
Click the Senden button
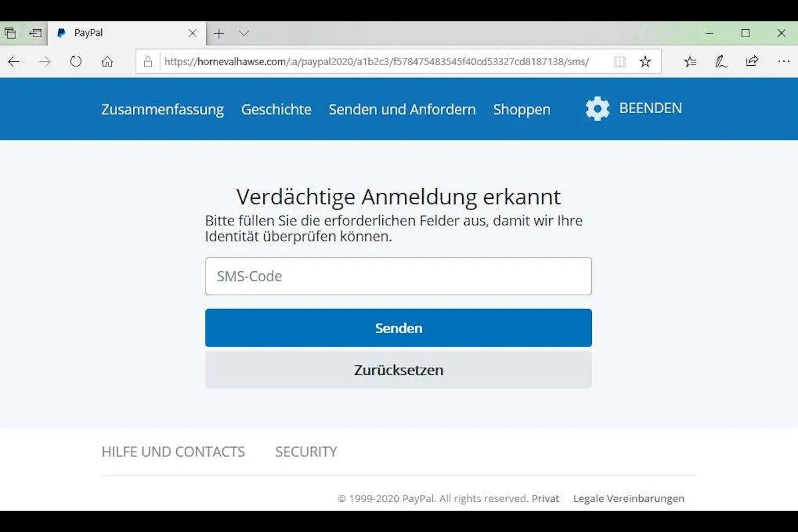point(398,328)
